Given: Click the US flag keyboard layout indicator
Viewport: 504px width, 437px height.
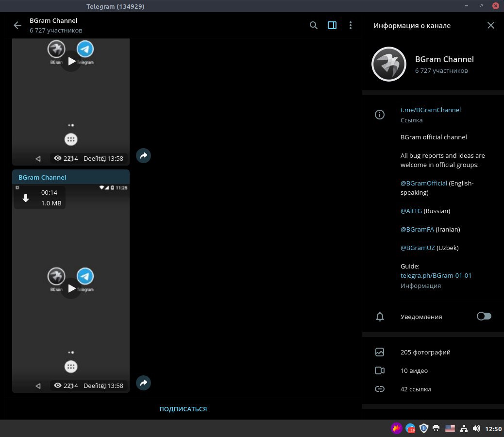Looking at the screenshot, I should coord(450,428).
